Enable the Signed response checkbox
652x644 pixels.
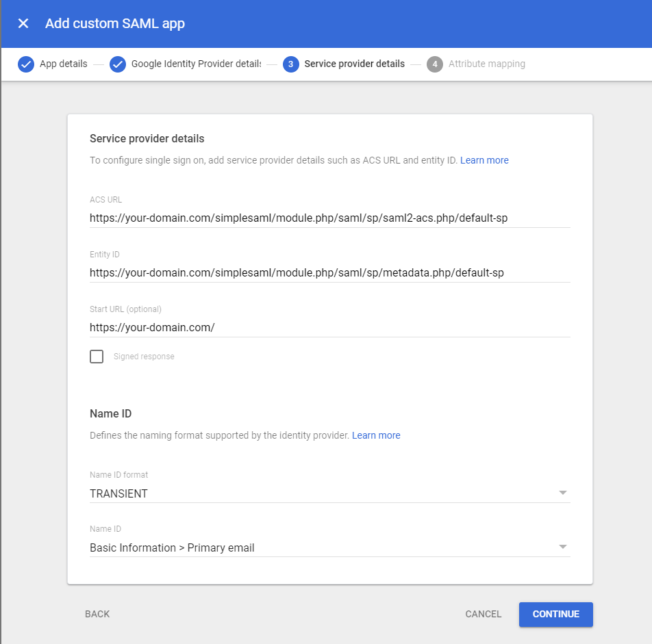click(97, 357)
